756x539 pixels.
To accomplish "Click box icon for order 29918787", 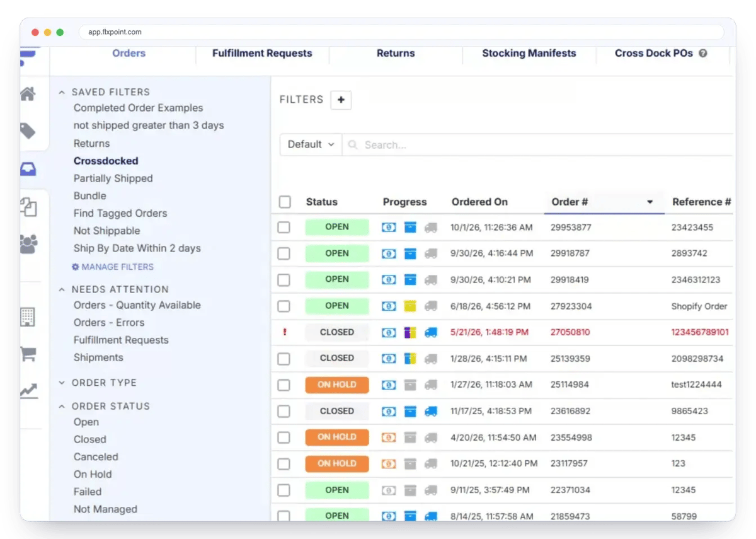I will coord(410,253).
